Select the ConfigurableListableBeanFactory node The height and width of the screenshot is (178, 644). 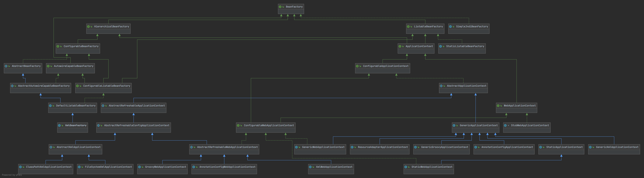tap(106, 86)
